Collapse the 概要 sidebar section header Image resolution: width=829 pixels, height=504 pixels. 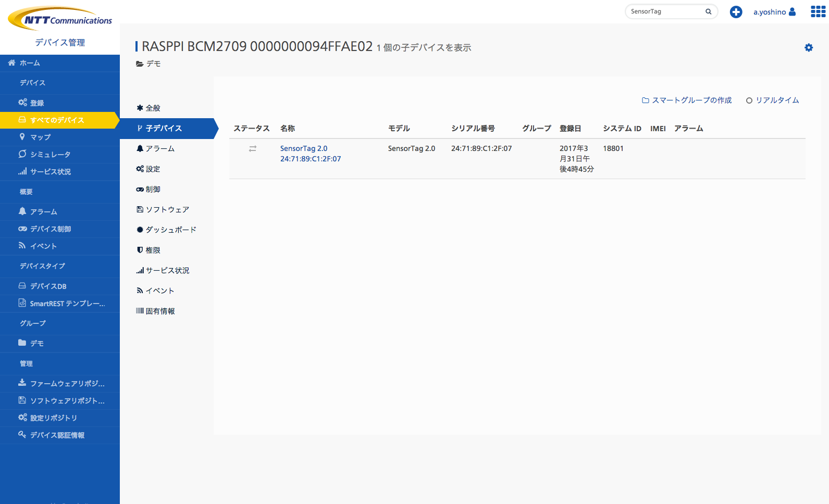60,192
